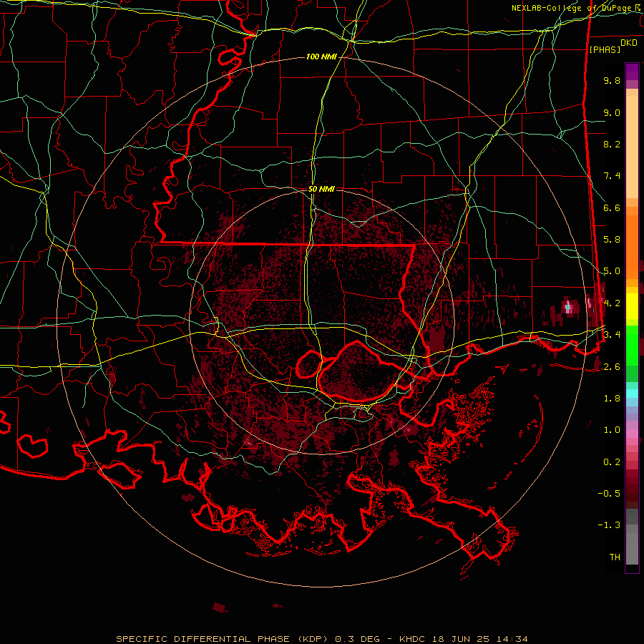Click the 0.3 DEG elevation text
The width and height of the screenshot is (644, 644).
coord(358,639)
